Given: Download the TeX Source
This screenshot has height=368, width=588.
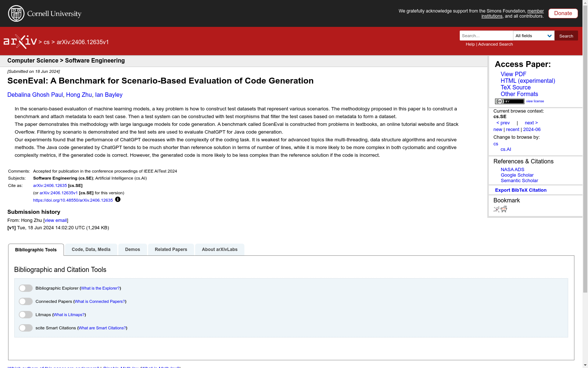Looking at the screenshot, I should click(x=516, y=87).
